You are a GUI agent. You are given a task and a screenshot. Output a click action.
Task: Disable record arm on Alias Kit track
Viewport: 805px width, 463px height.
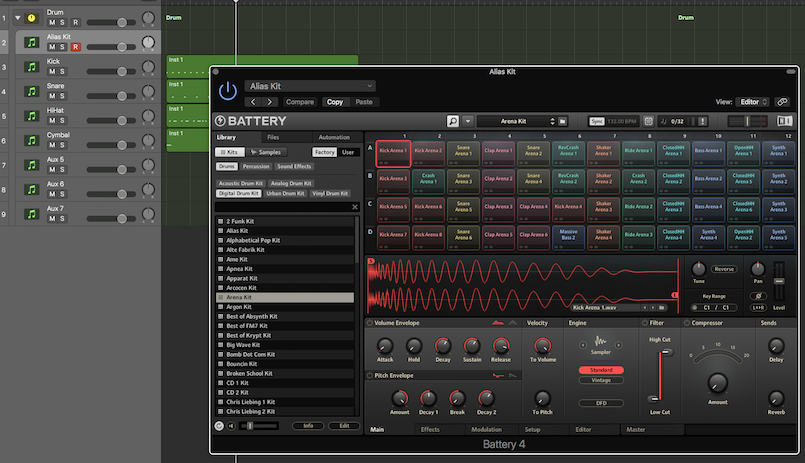point(75,47)
